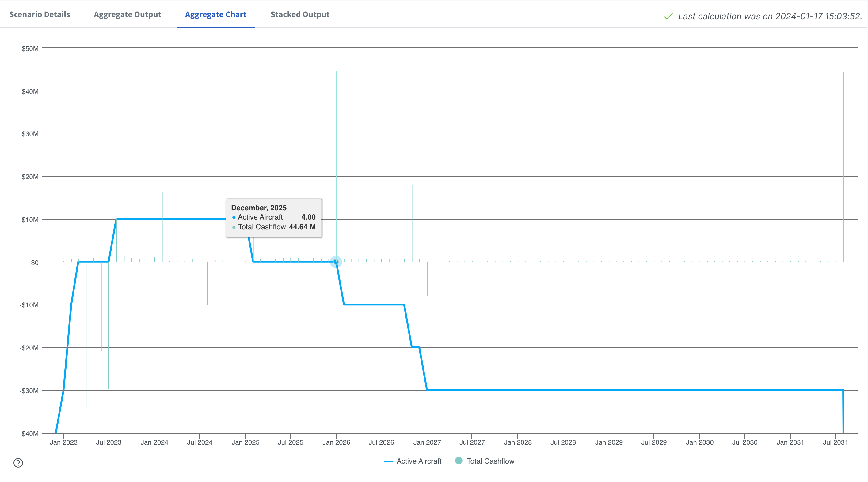Open the Stacked Output tab
868x482 pixels.
[300, 14]
